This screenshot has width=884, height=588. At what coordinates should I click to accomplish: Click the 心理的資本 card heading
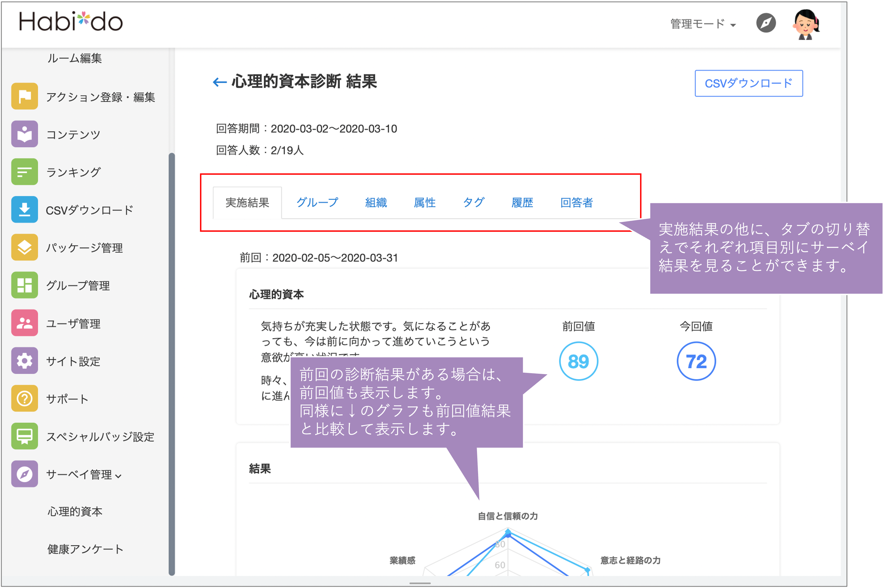(x=276, y=294)
